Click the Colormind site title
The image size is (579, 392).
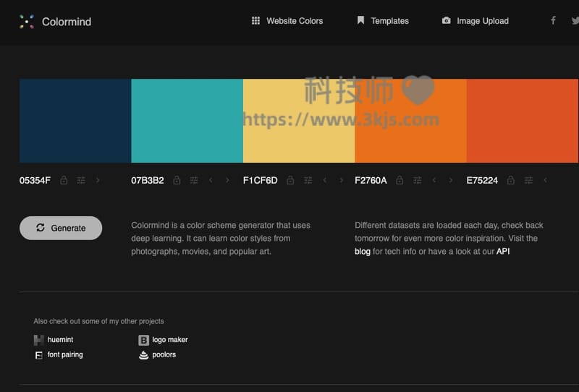point(67,22)
